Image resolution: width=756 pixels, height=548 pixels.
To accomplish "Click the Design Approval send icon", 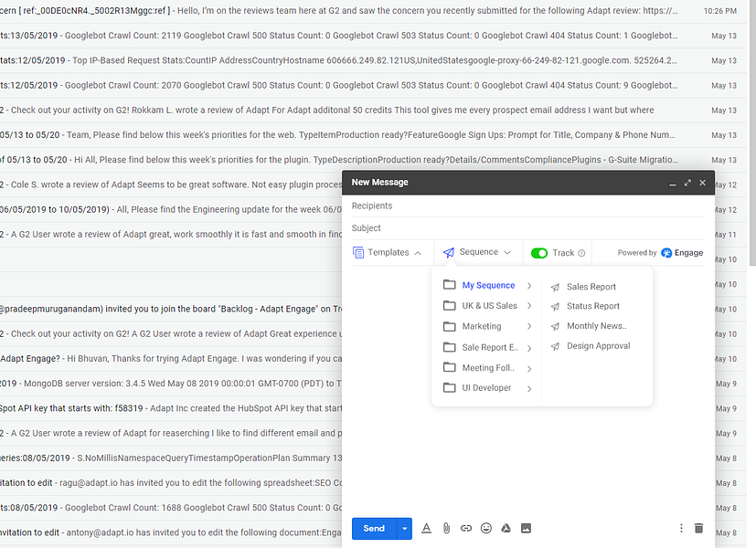I will pyautogui.click(x=556, y=346).
